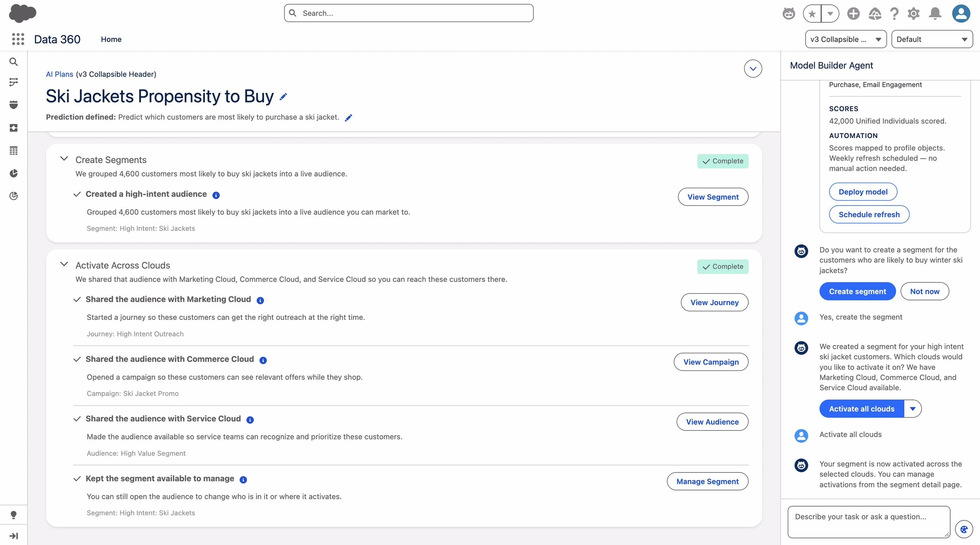Open Activate all clouds dropdown arrow
This screenshot has height=545, width=980.
pyautogui.click(x=913, y=409)
